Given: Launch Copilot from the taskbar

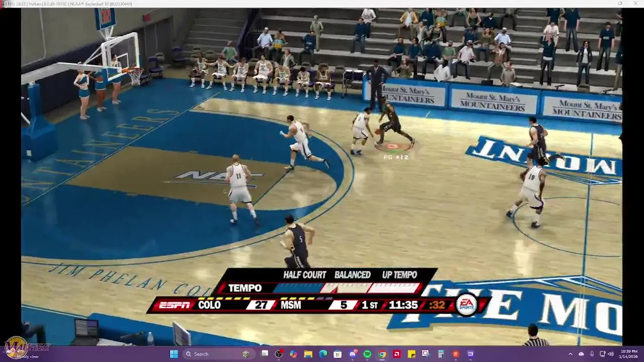Looking at the screenshot, I should pyautogui.click(x=293, y=354).
